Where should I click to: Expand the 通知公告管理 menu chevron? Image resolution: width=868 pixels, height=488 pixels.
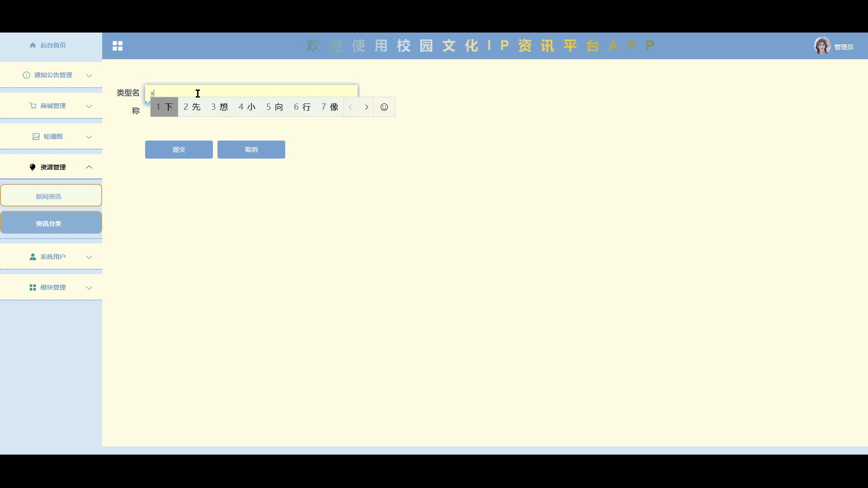pos(89,75)
